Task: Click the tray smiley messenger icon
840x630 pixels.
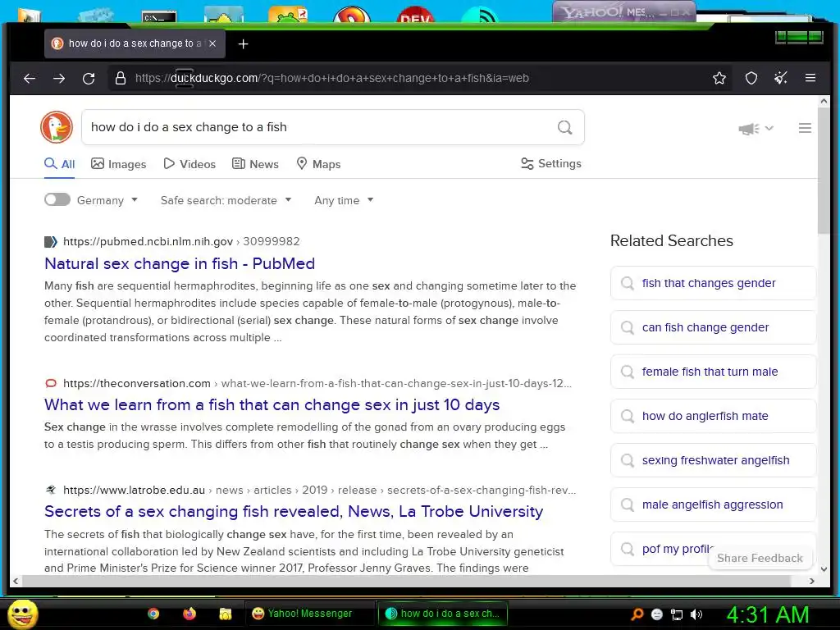Action: (x=657, y=614)
